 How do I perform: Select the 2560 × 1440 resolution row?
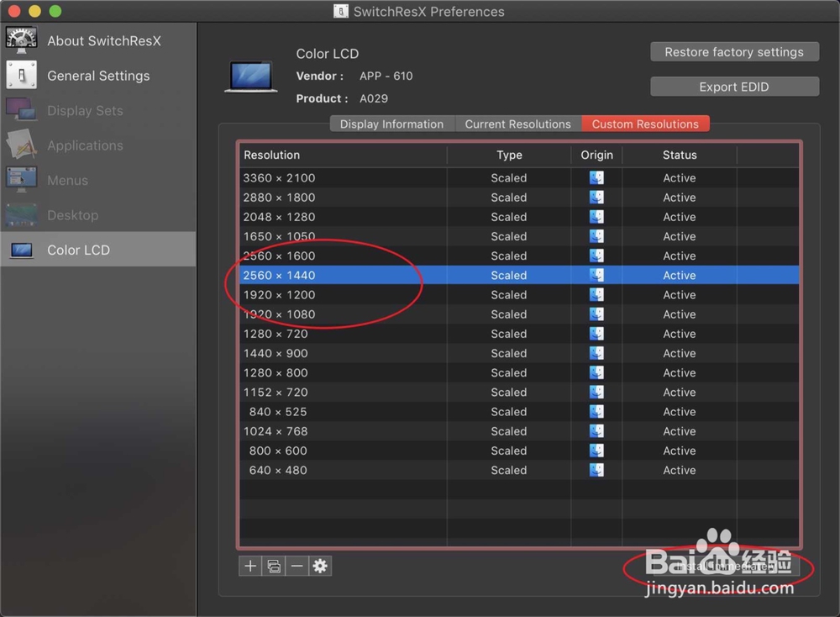[519, 275]
